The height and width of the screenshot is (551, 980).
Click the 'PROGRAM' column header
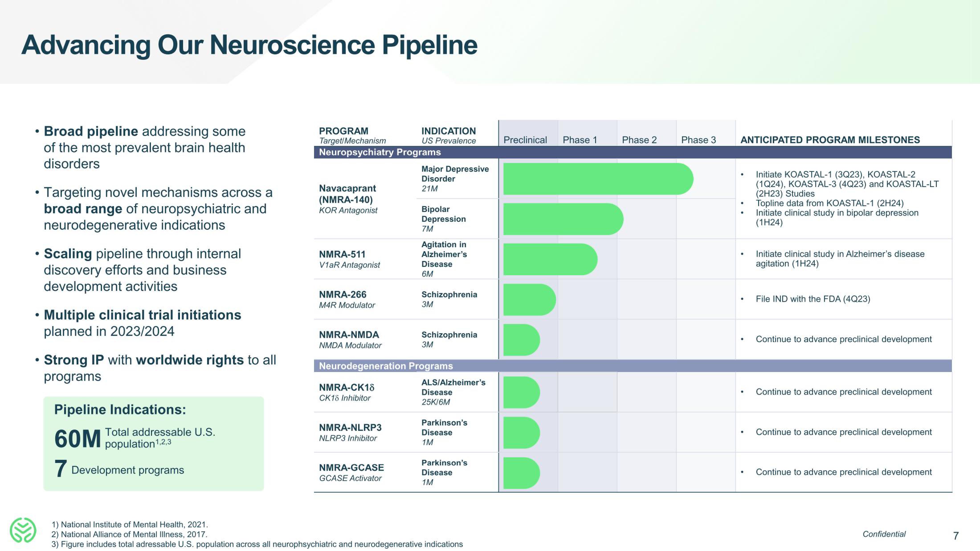343,131
